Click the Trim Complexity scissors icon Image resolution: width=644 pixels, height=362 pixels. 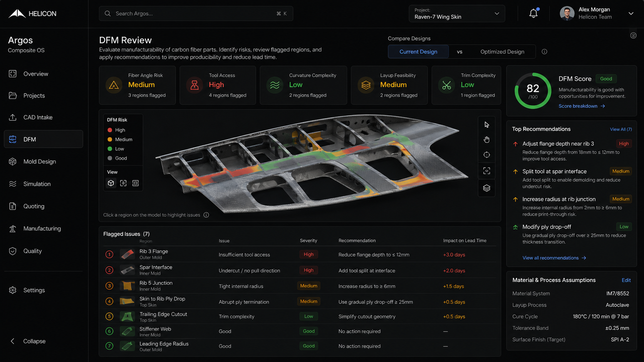pos(446,85)
